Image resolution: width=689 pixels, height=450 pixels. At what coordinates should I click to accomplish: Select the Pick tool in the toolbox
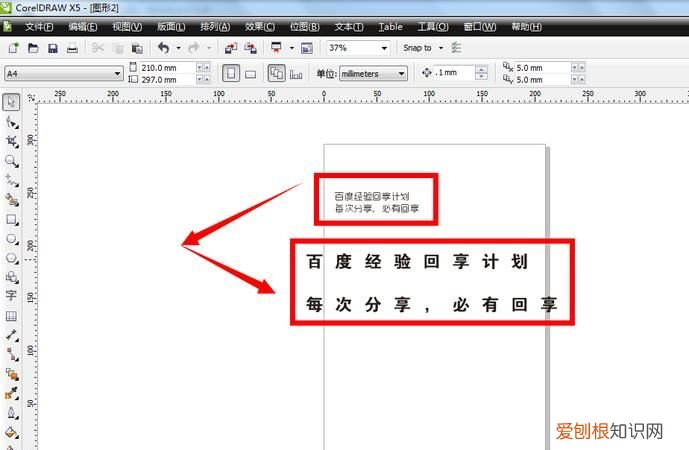(x=11, y=102)
